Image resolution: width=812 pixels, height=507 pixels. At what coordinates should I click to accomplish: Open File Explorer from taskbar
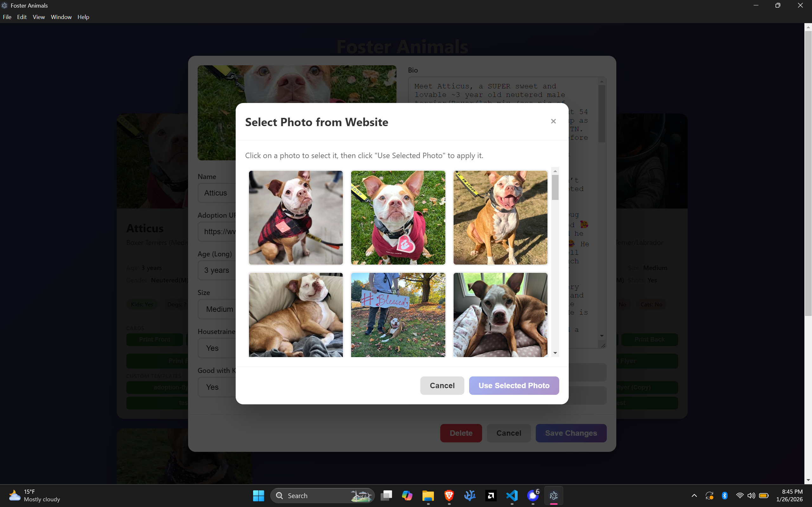428,496
